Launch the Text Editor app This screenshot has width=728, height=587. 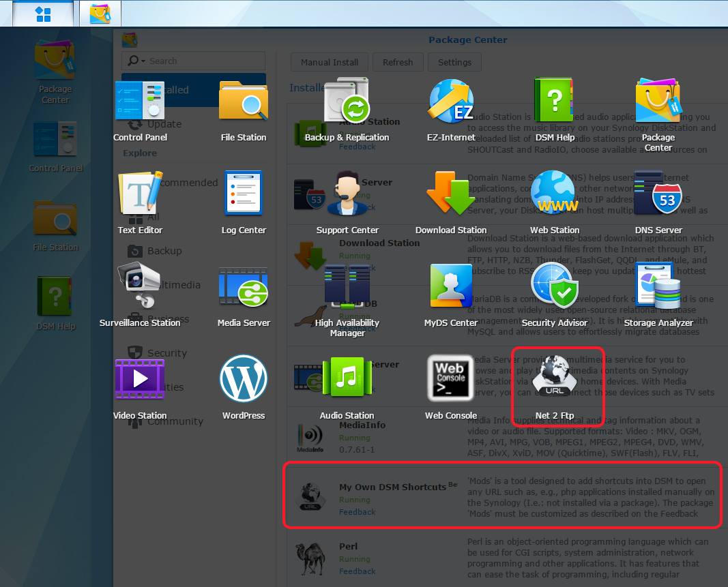(x=140, y=203)
